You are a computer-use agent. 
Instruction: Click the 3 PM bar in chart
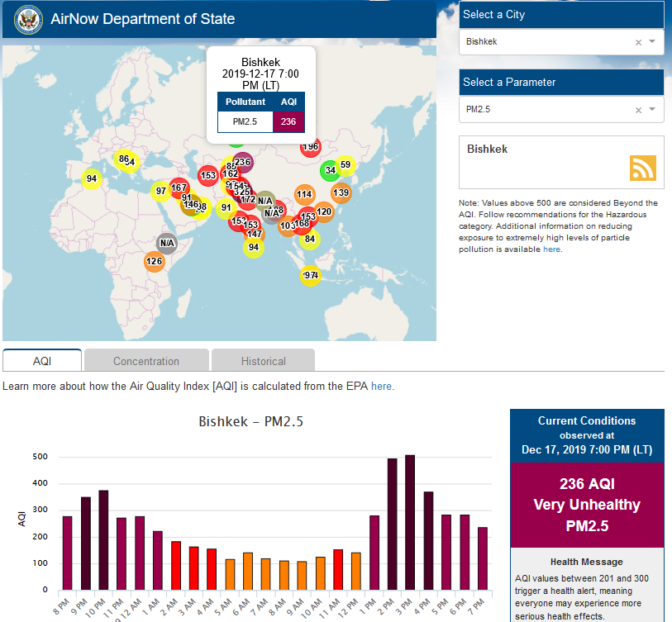click(410, 522)
